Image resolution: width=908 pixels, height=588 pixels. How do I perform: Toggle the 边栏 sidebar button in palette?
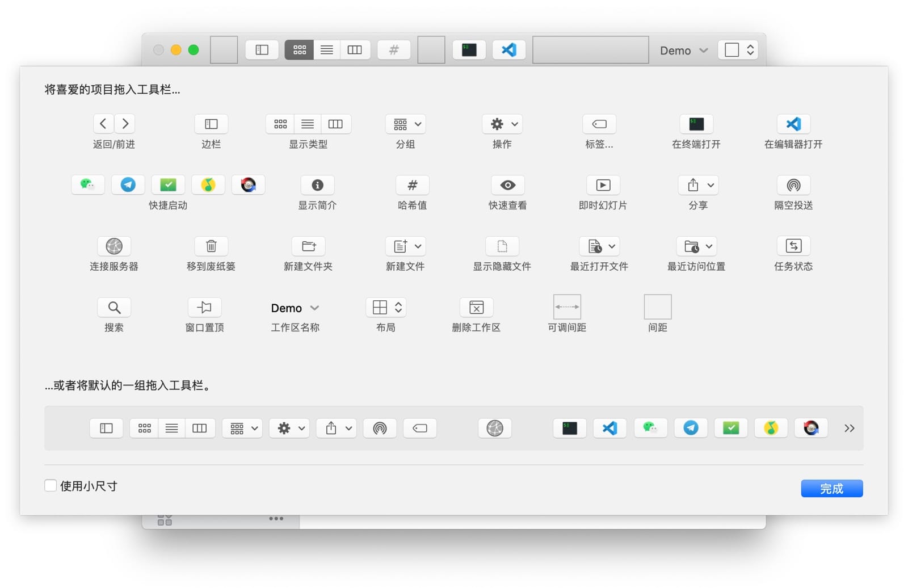click(211, 124)
